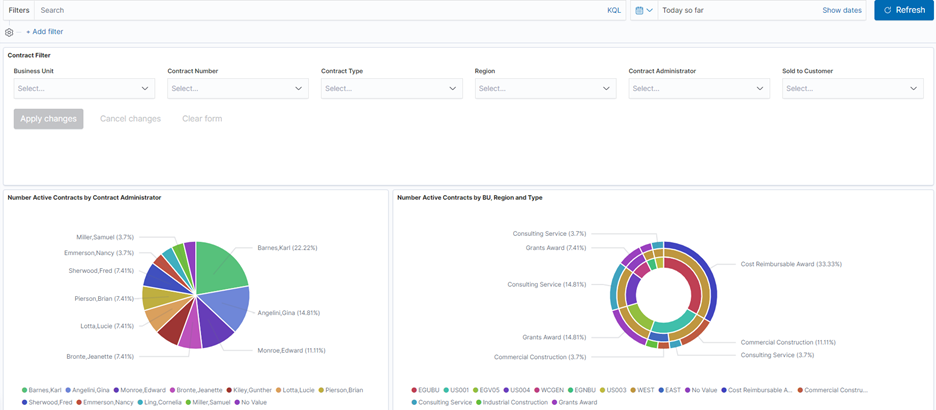
Task: Toggle Industrial Construction legend entry
Action: pyautogui.click(x=513, y=402)
